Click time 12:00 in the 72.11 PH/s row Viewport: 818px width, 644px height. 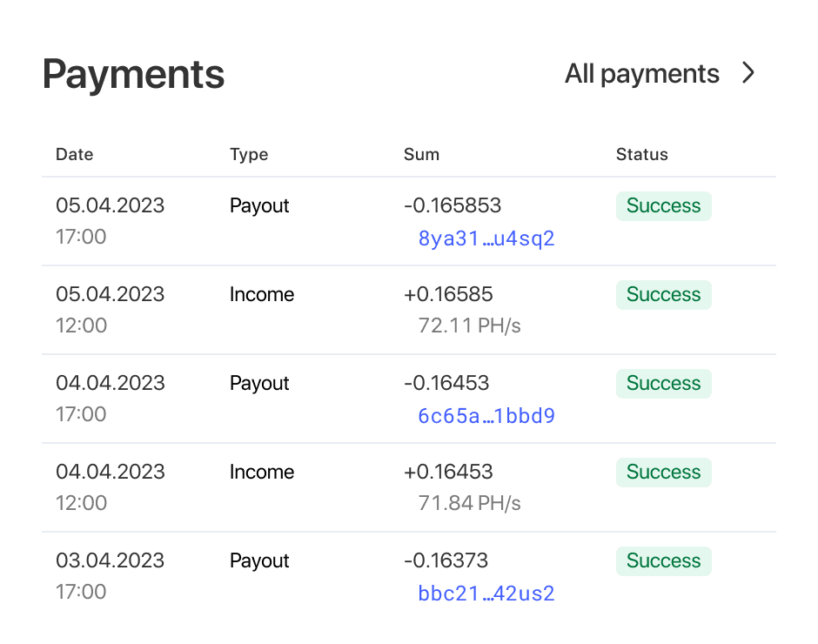(82, 325)
